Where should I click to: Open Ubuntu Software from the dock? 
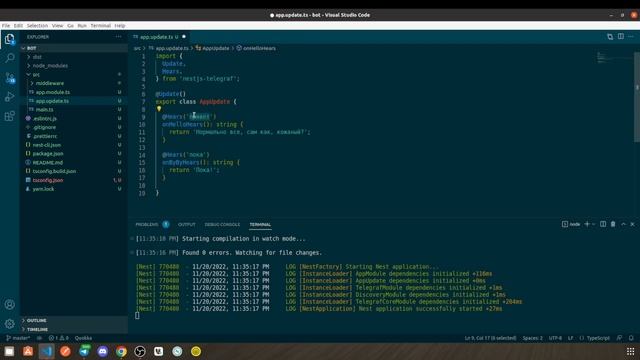[28, 351]
